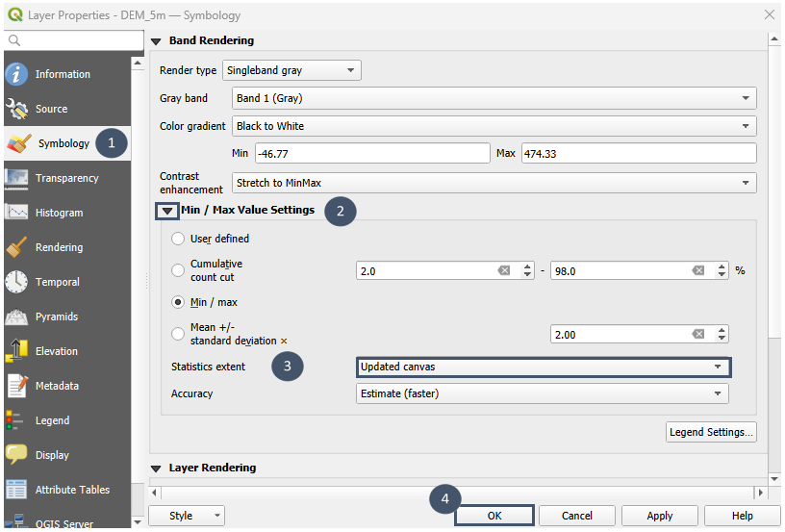Choose Cumulative count cut option
This screenshot has width=785, height=532.
pyautogui.click(x=178, y=270)
